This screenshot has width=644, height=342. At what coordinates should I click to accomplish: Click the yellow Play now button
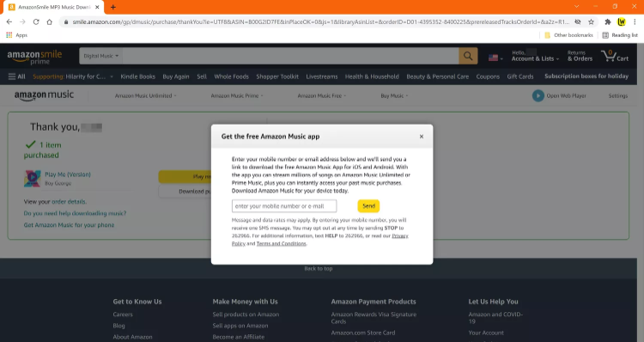point(185,176)
